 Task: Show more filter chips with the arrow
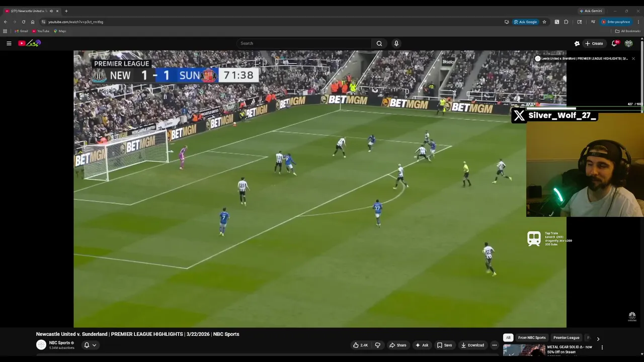coord(598,338)
